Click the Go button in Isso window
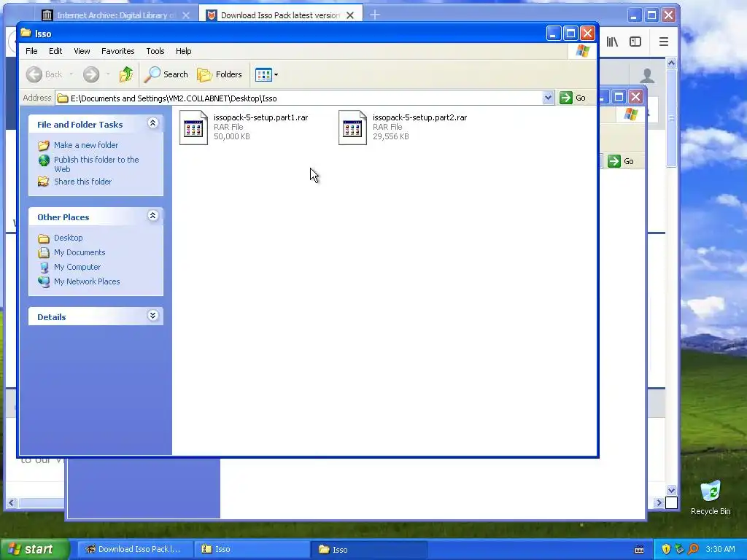 573,98
